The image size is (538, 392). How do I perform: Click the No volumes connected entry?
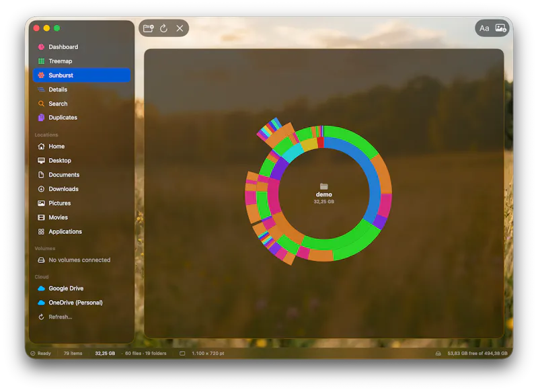pyautogui.click(x=81, y=260)
